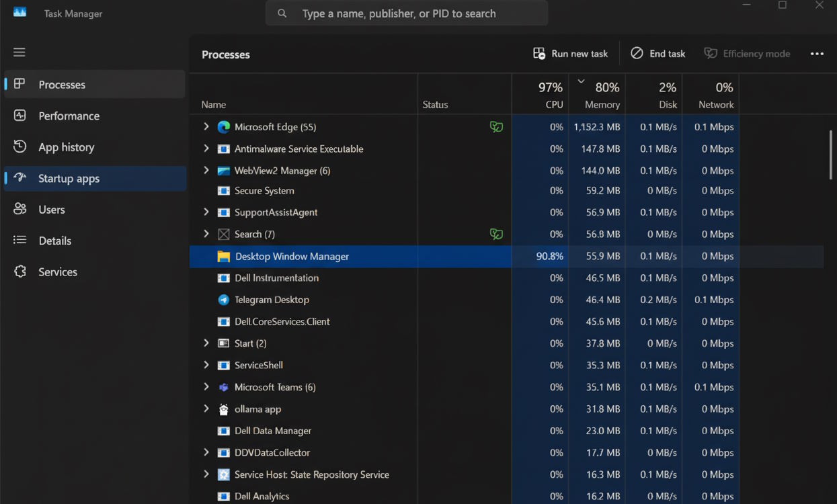Click the vertical scrollbar of process list
Viewport: 837px width, 504px height.
click(x=831, y=155)
